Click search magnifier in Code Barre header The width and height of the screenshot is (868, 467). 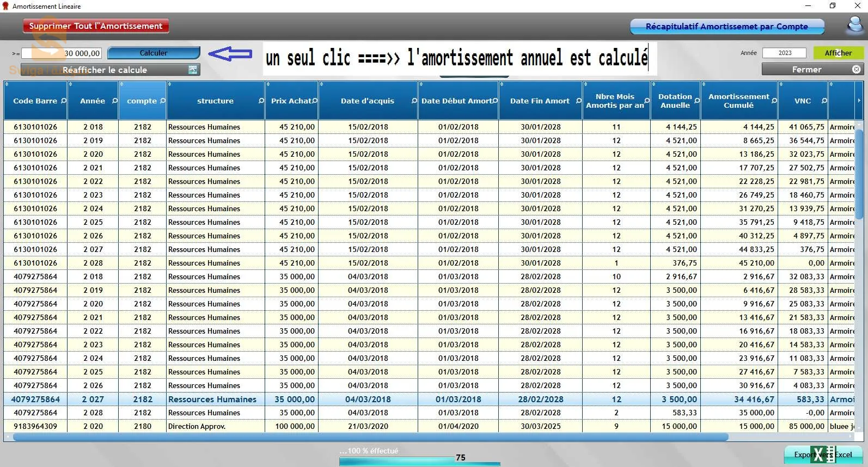tap(64, 101)
